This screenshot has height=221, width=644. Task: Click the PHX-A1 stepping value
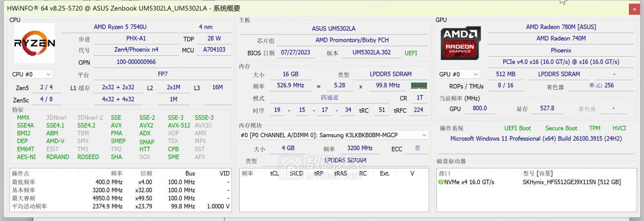[136, 38]
